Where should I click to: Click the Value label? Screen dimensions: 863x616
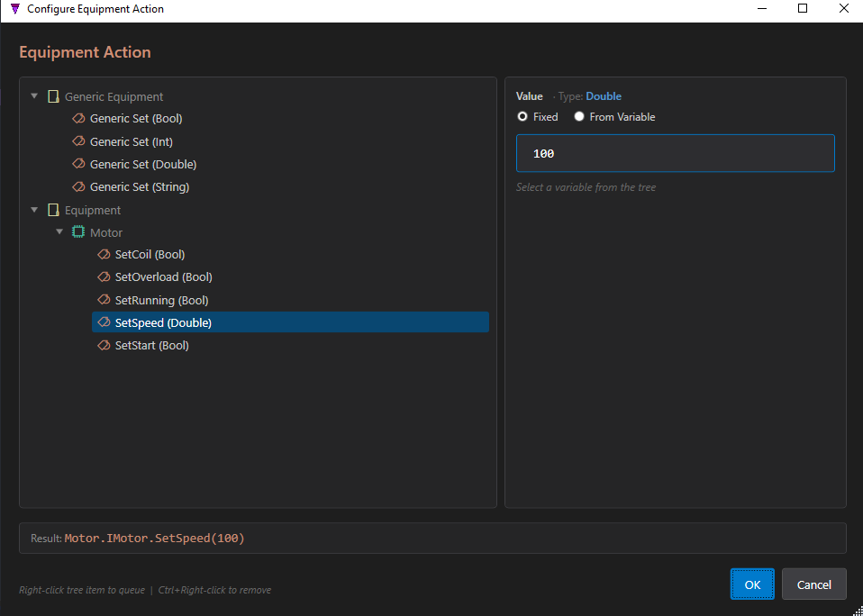coord(529,96)
